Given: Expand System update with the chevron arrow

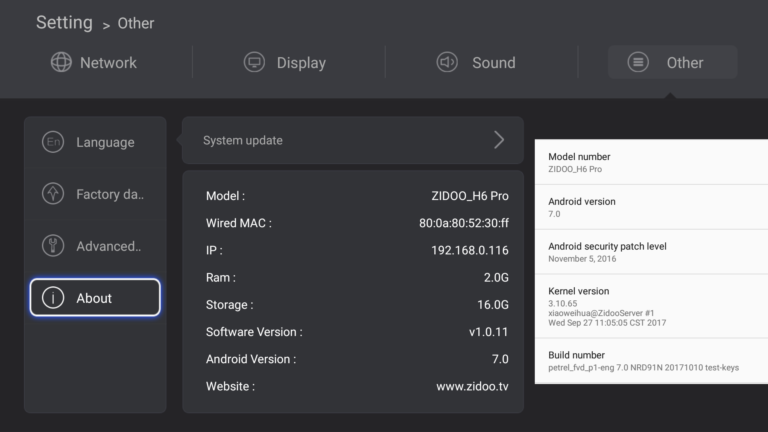Looking at the screenshot, I should click(x=499, y=140).
